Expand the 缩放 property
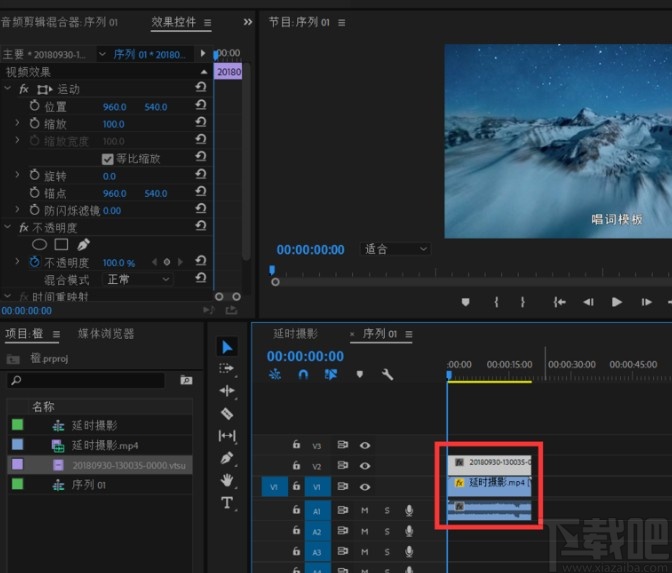The width and height of the screenshot is (672, 573). pos(17,123)
